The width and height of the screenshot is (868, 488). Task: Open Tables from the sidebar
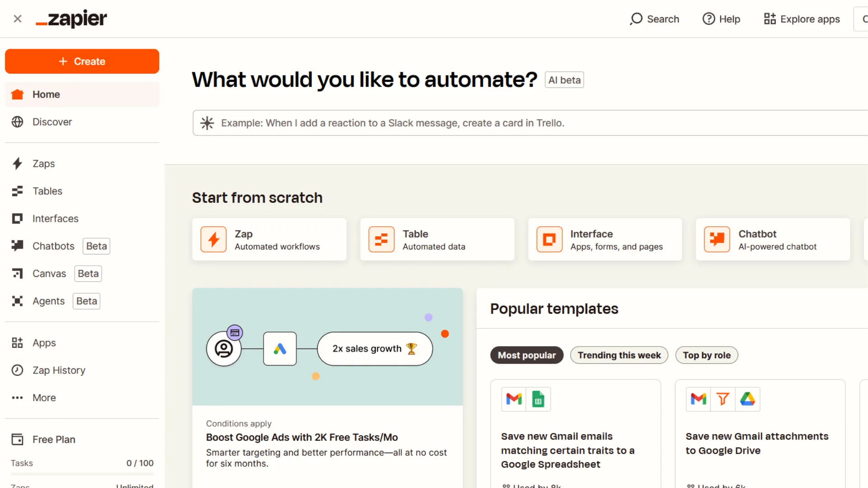(47, 191)
